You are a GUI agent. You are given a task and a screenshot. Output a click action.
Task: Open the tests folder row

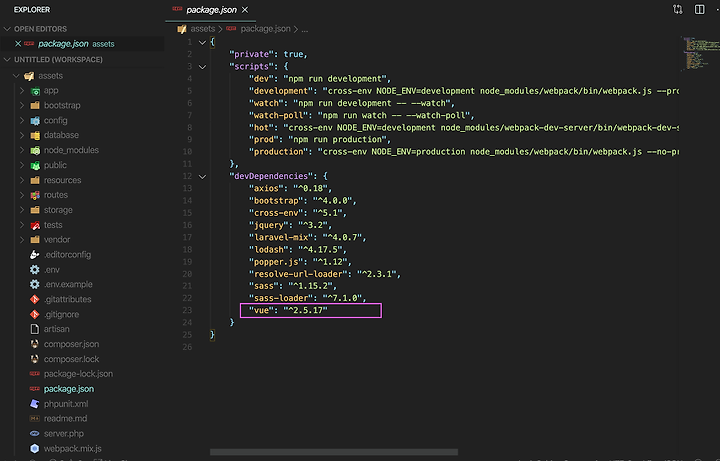(x=82, y=225)
